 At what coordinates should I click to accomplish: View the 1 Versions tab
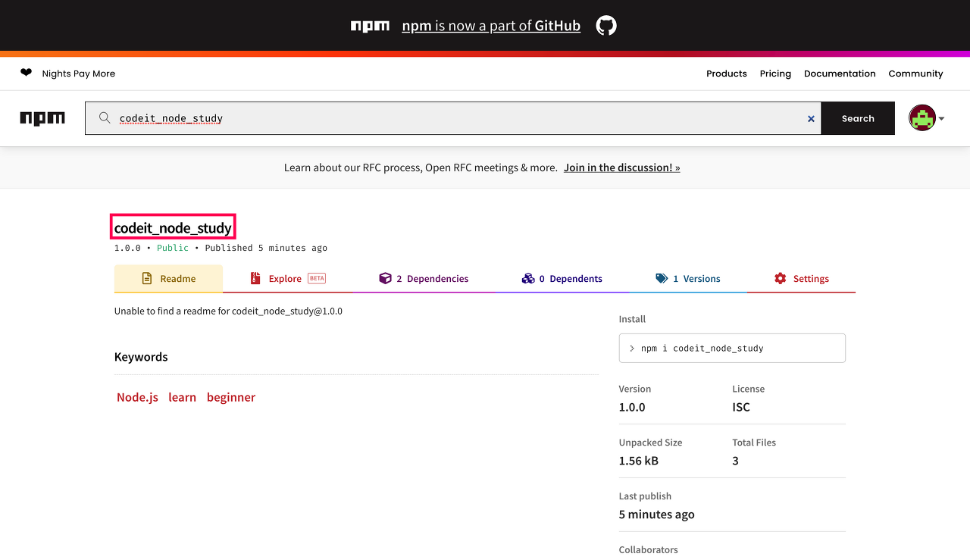point(688,279)
